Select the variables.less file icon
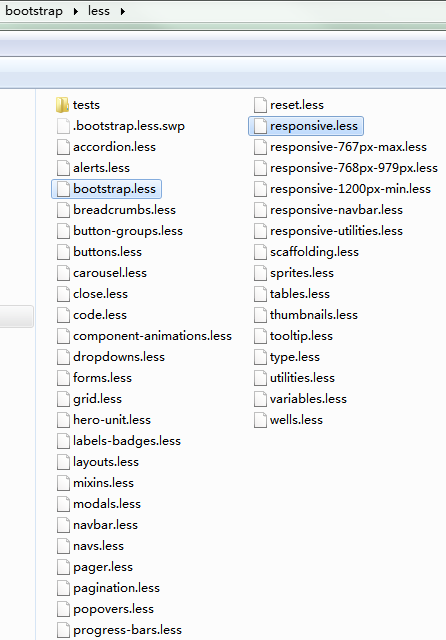This screenshot has width=446, height=640. pos(260,399)
